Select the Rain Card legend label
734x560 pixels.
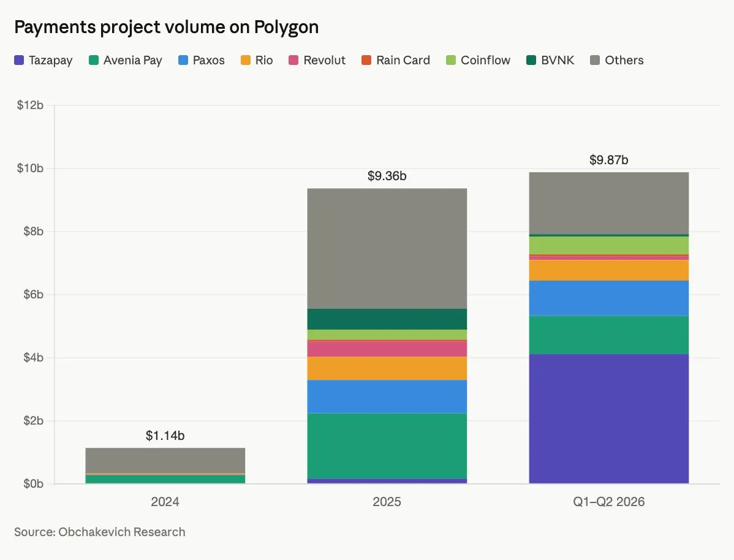[403, 61]
